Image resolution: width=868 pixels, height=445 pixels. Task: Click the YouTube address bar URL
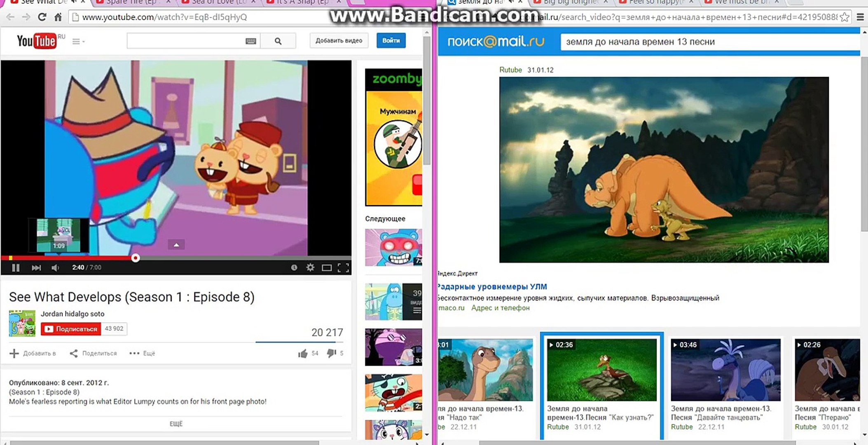coord(165,17)
